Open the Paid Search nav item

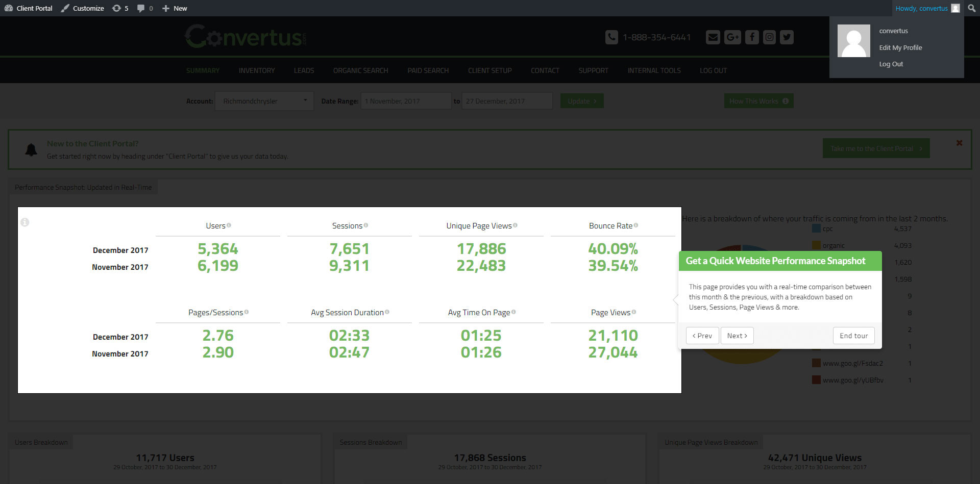(428, 70)
